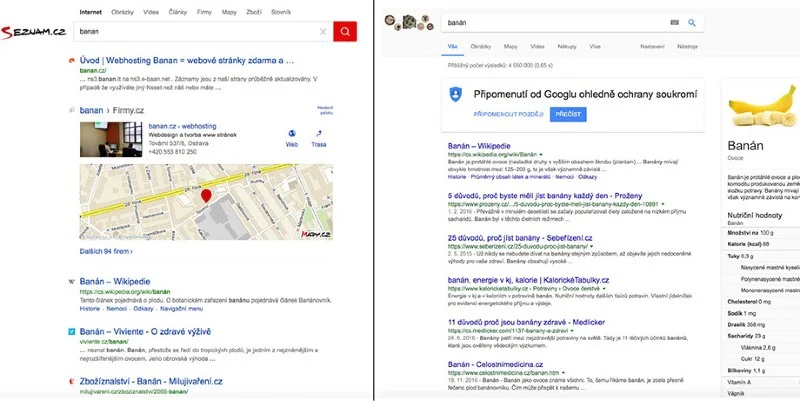Click the Mapy.cz logo on map
The image size is (800, 401).
[315, 234]
